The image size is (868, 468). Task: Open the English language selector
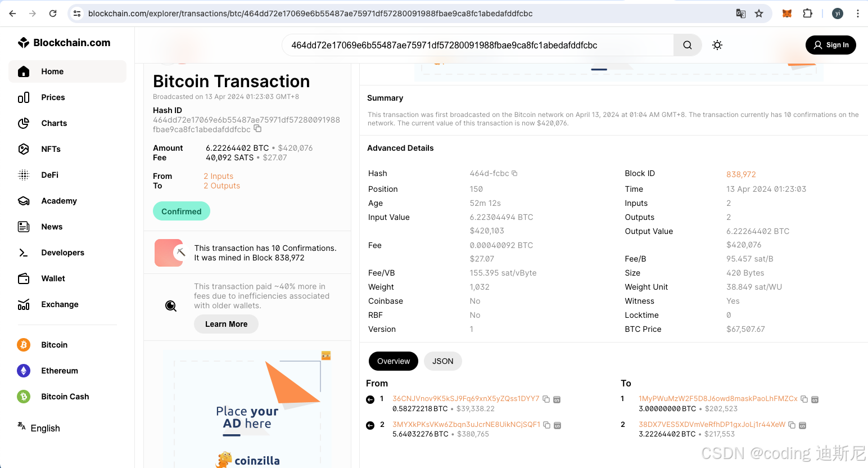38,428
